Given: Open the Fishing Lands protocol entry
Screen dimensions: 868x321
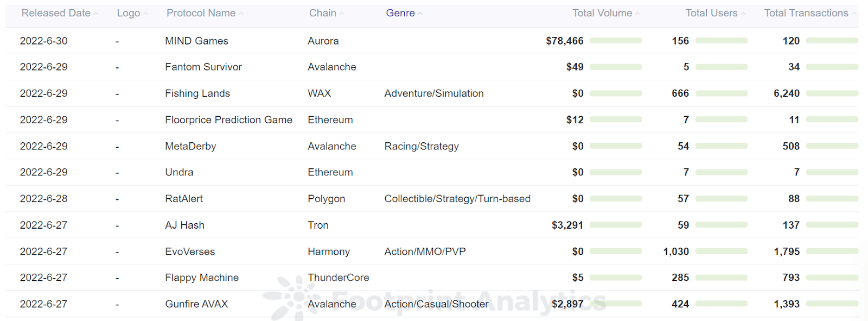Looking at the screenshot, I should pos(197,93).
